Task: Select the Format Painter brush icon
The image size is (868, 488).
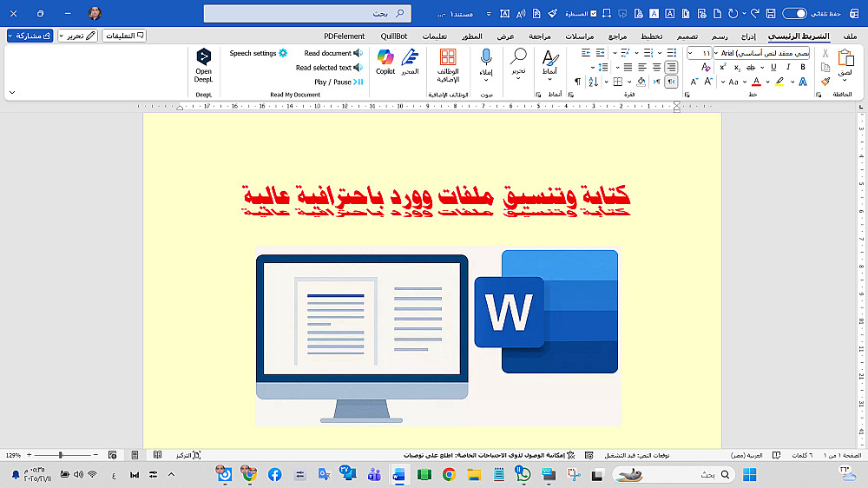Action: 825,82
